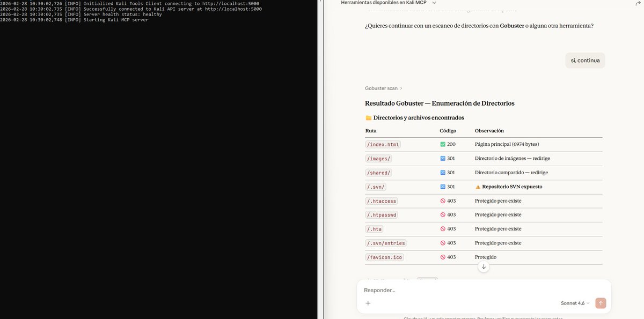Click the Ruta column header
644x319 pixels.
pos(371,131)
